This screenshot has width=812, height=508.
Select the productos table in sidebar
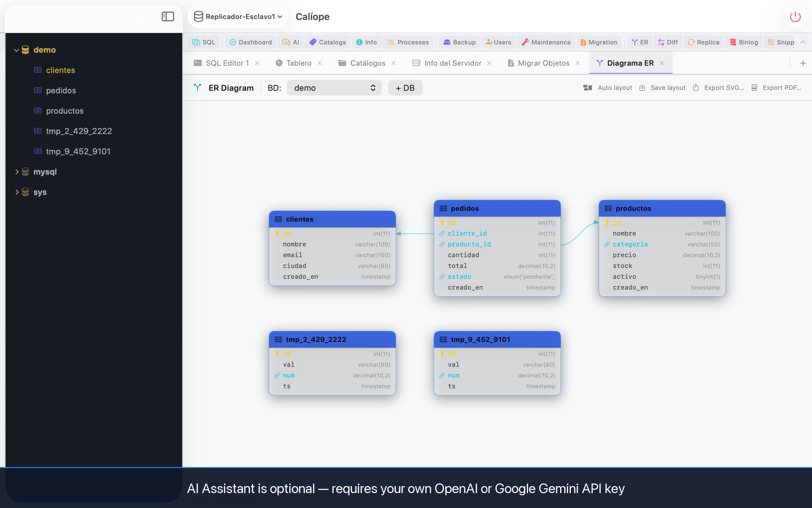point(64,111)
